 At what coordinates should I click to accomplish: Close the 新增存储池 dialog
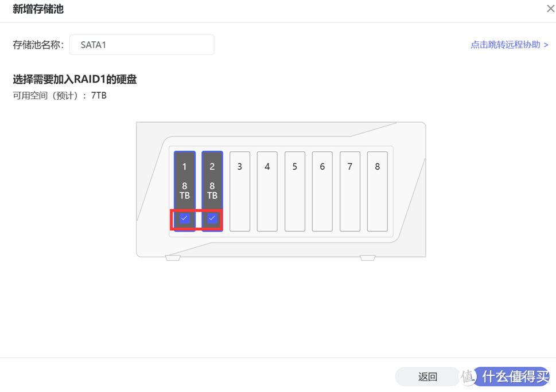[549, 9]
